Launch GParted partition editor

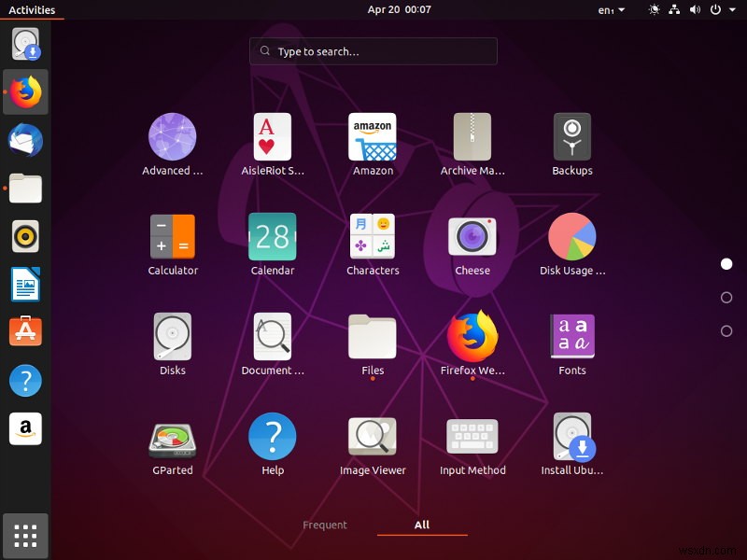[x=172, y=437]
